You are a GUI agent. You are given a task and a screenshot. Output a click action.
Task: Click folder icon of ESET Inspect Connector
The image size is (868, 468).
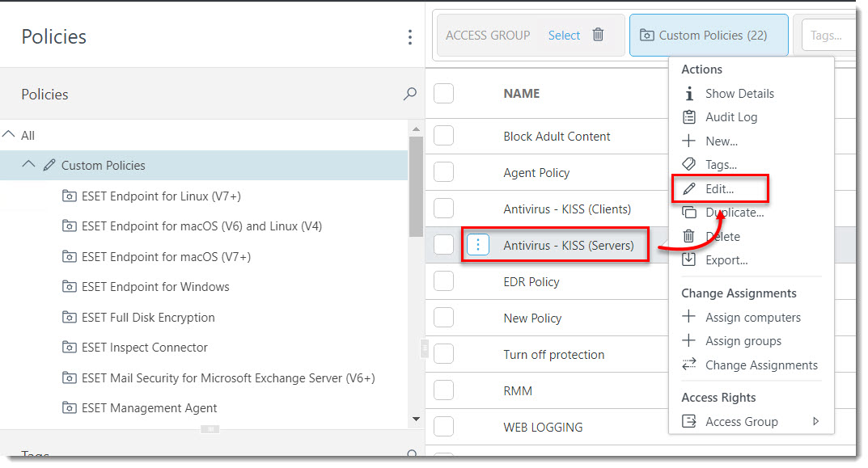click(70, 347)
